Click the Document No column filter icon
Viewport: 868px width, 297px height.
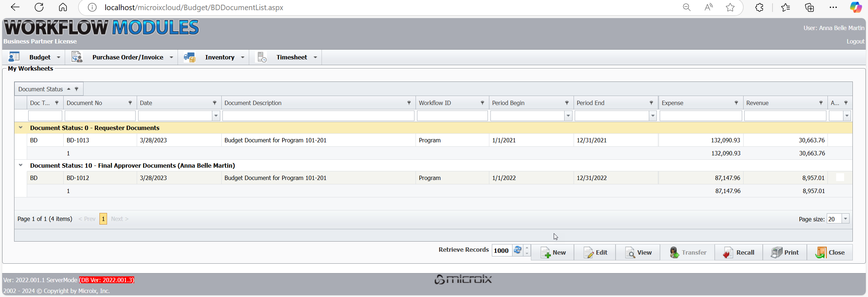[130, 103]
